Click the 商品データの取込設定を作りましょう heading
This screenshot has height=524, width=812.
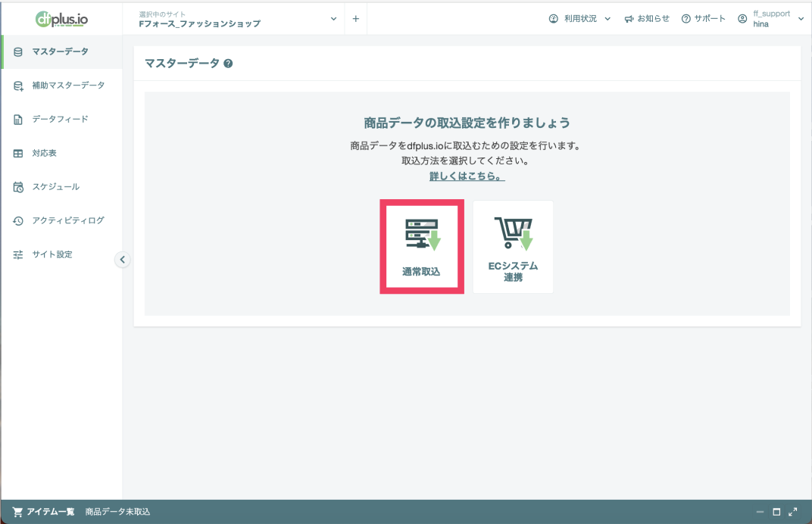pyautogui.click(x=467, y=123)
